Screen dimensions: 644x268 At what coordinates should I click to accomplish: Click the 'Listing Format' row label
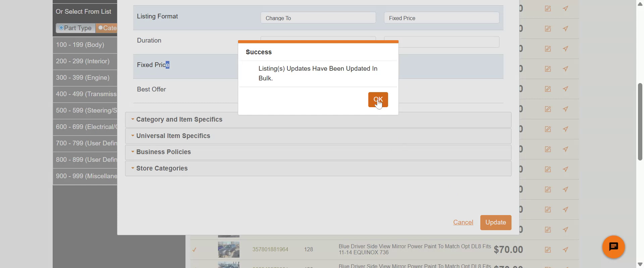(x=157, y=16)
